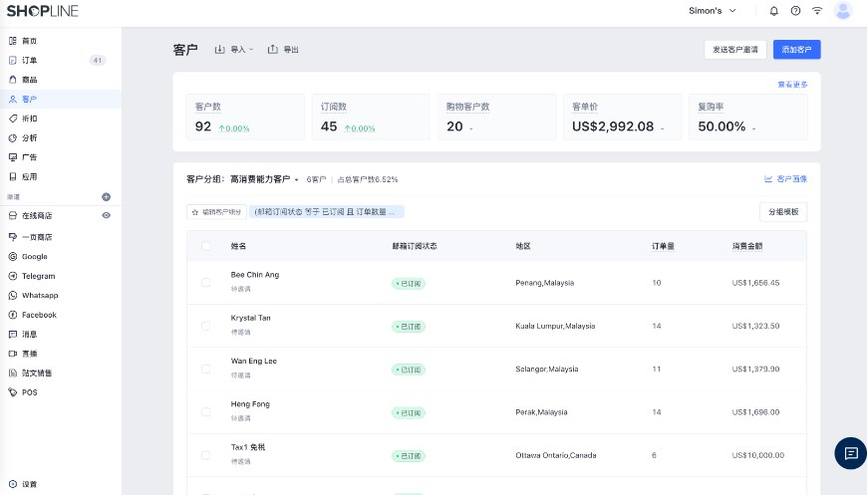Open 分析 in the sidebar menu
Viewport: 868px width, 495px height.
tap(30, 137)
